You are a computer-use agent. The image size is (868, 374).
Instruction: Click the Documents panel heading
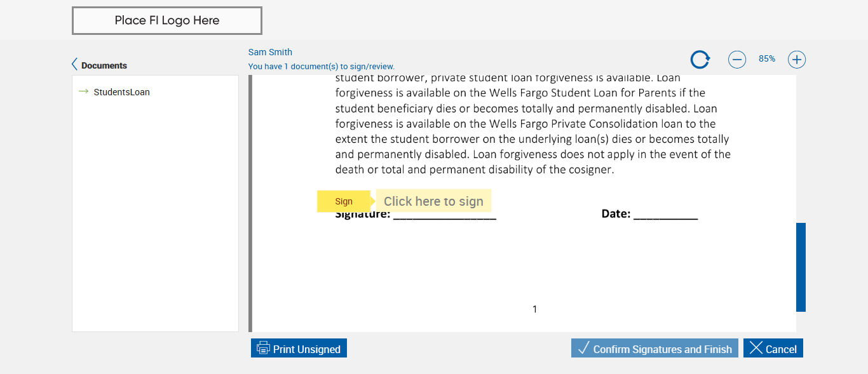[104, 65]
